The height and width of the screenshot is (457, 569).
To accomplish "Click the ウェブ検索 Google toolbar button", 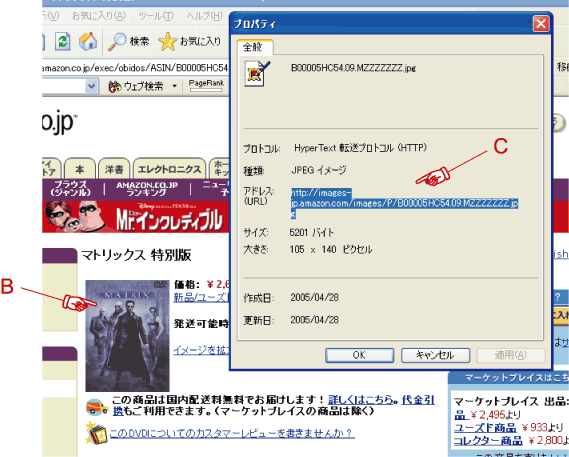I will (136, 86).
